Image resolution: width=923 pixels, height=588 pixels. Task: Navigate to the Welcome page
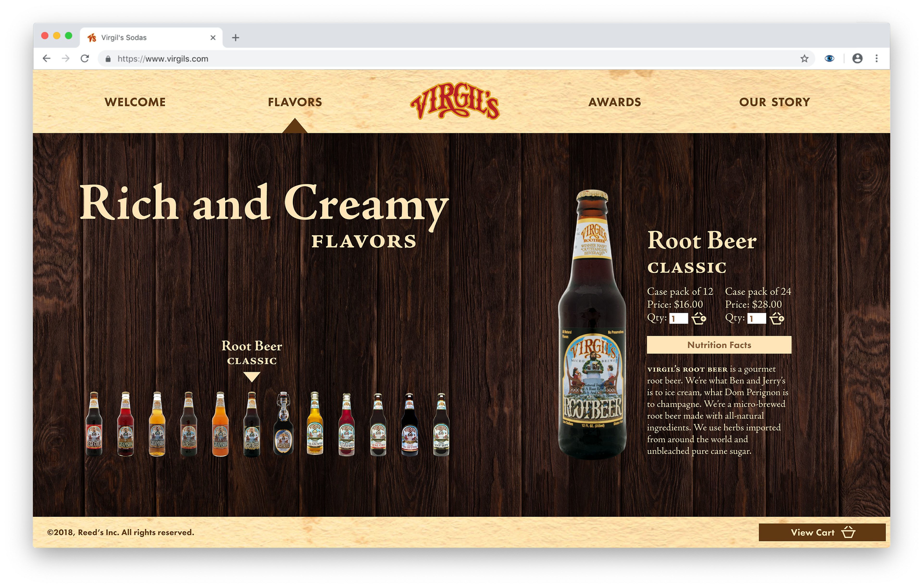(x=135, y=102)
